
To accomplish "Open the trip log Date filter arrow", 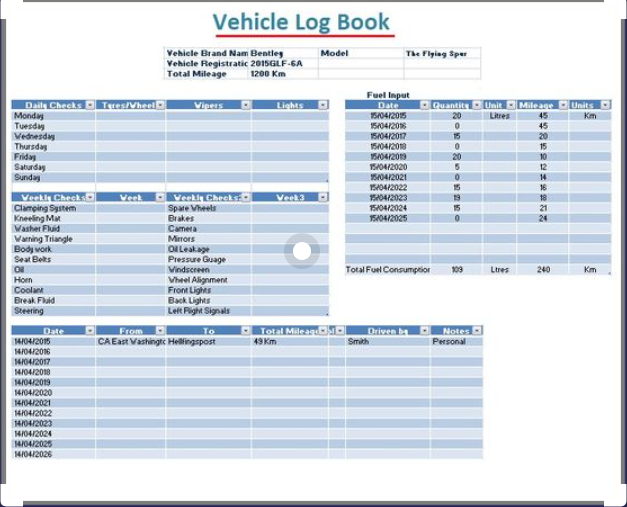I will pyautogui.click(x=90, y=331).
